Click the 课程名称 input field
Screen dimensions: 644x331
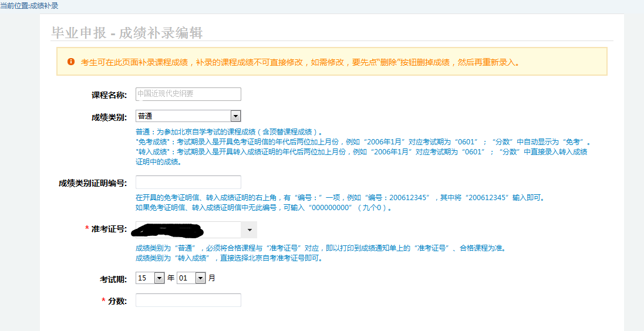188,94
